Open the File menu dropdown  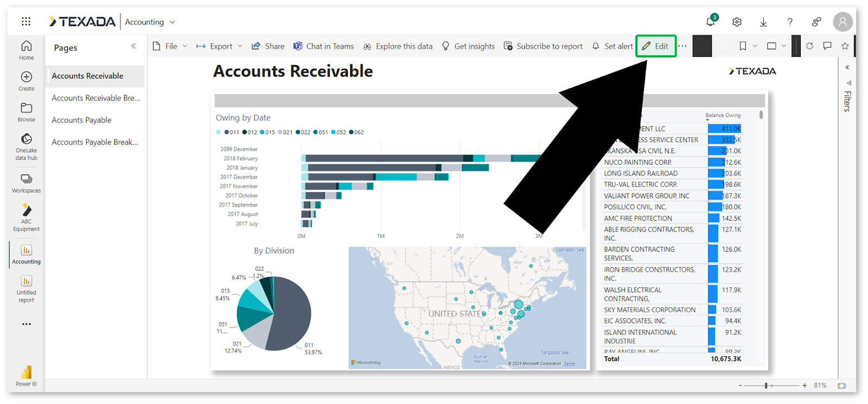170,46
